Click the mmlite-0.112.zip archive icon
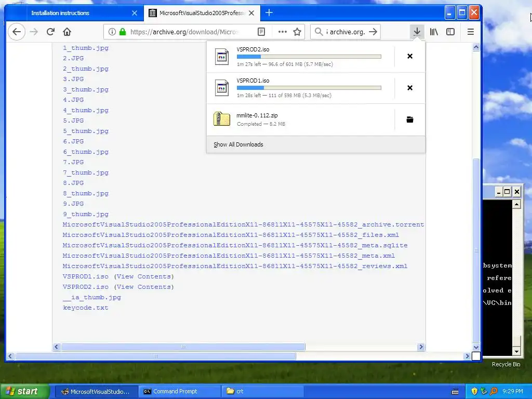Image resolution: width=532 pixels, height=399 pixels. click(x=222, y=119)
